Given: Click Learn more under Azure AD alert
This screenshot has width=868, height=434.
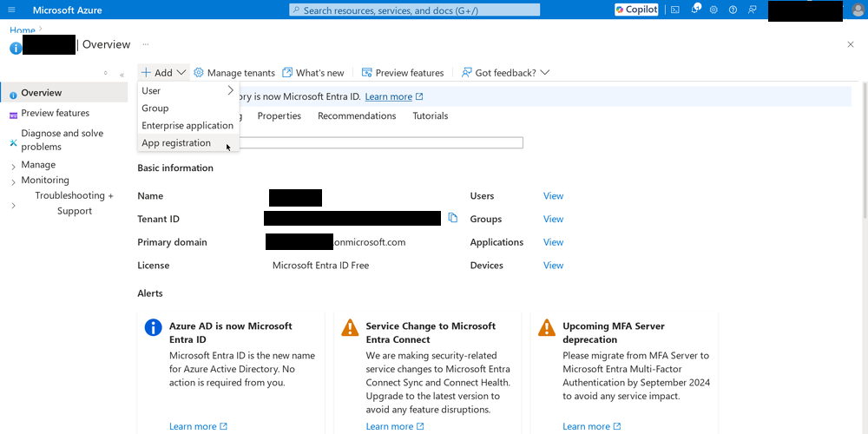Looking at the screenshot, I should coord(198,426).
